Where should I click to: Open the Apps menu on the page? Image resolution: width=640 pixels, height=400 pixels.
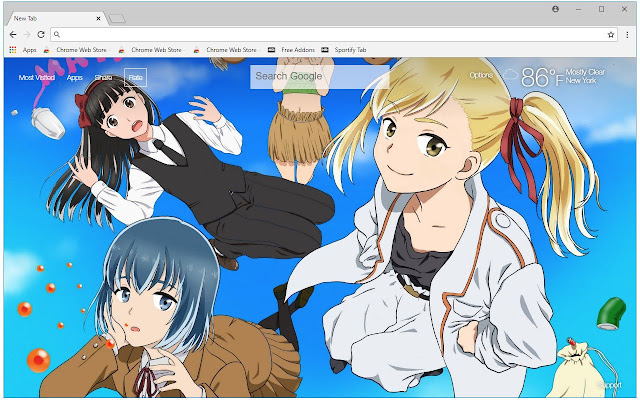75,78
